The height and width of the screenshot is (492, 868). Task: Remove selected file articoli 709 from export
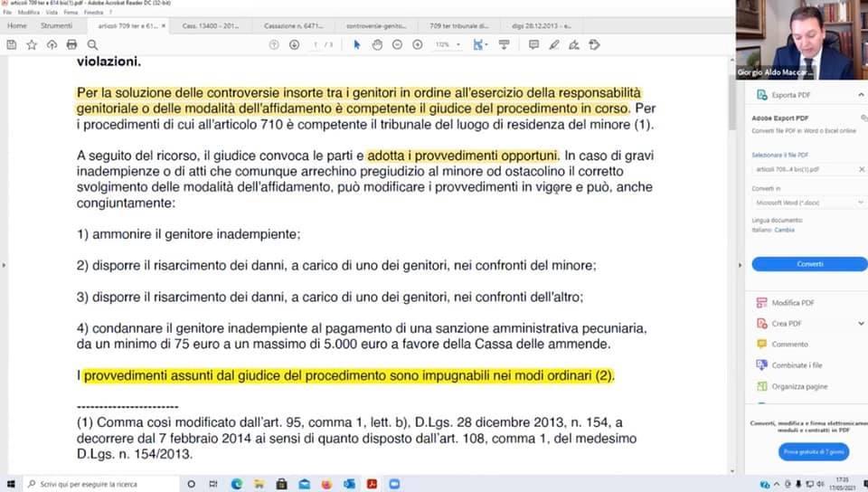tap(862, 169)
